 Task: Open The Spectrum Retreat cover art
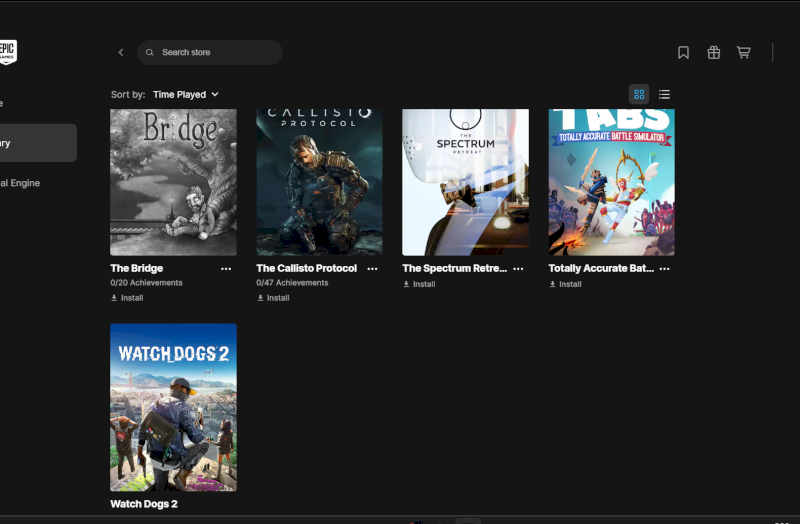(x=465, y=182)
